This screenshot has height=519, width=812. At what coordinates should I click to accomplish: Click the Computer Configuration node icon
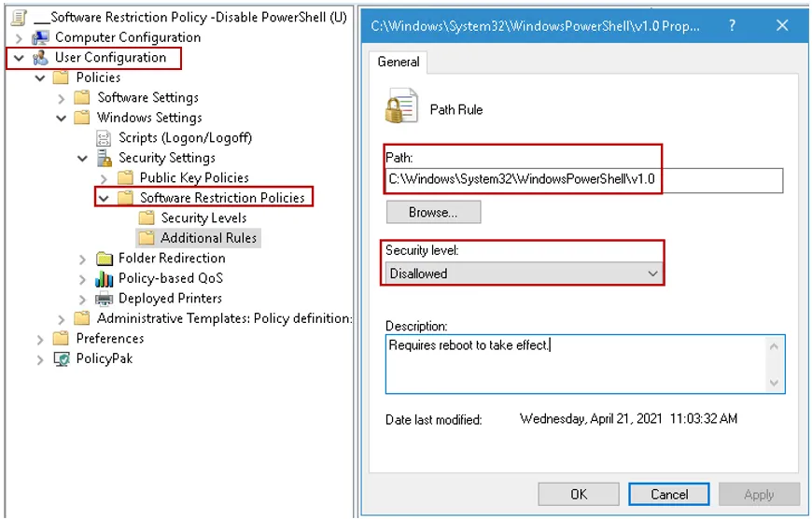tap(40, 37)
